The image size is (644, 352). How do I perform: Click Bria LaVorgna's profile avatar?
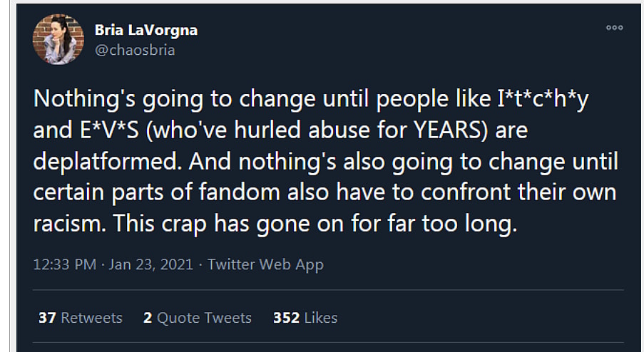point(58,38)
